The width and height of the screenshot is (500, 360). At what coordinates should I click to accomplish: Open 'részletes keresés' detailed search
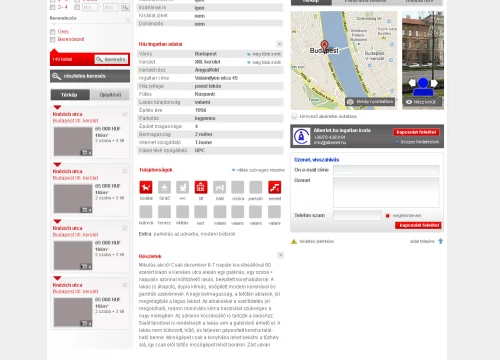(x=90, y=76)
